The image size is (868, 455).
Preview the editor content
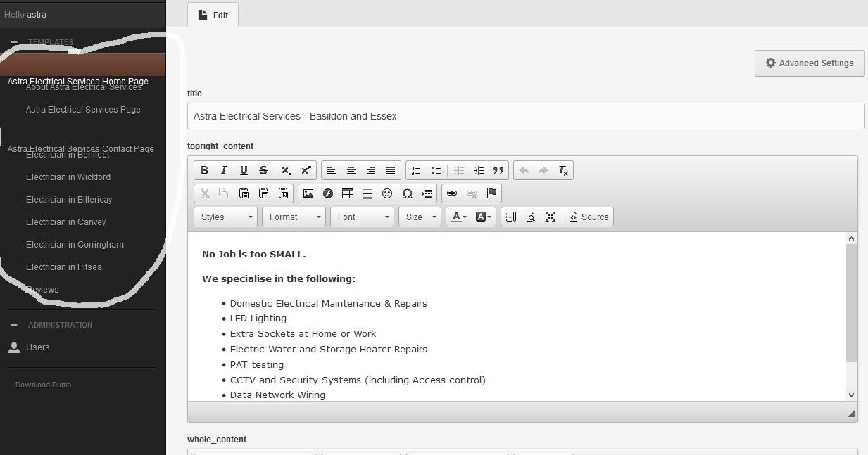[x=531, y=217]
